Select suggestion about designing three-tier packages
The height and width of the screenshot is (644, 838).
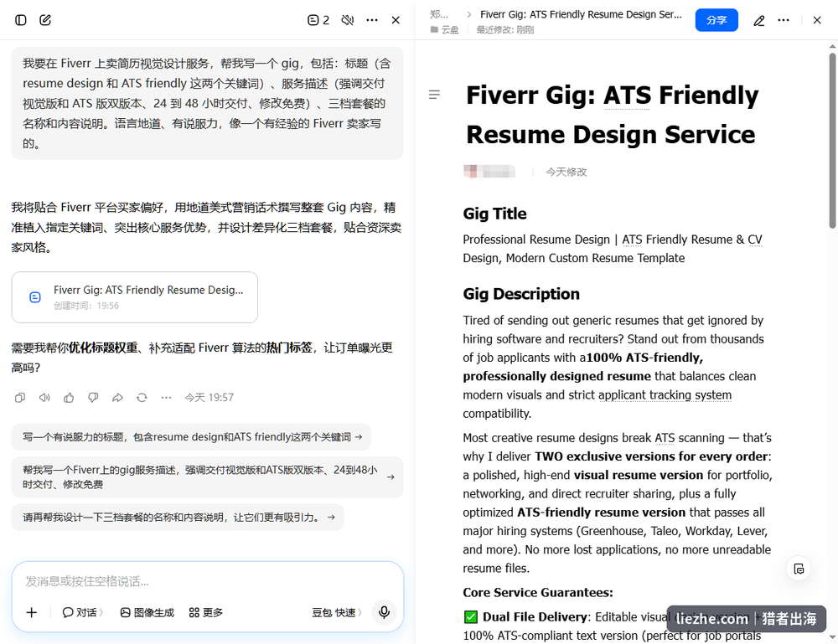pos(178,517)
